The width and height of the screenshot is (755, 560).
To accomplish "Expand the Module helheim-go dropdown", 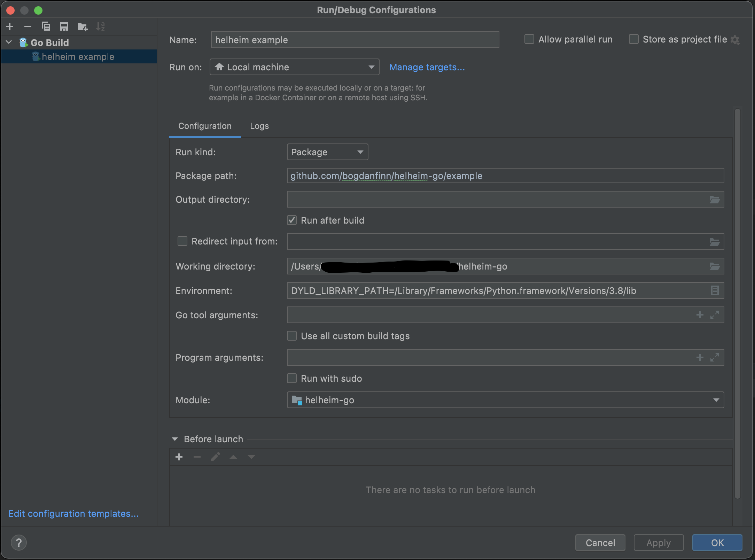I will 716,400.
